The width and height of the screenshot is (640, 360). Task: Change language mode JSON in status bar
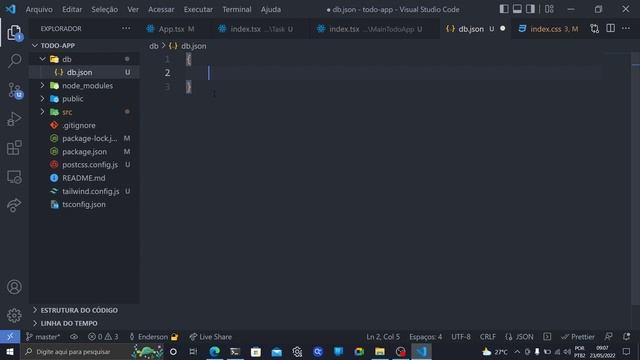coord(519,337)
